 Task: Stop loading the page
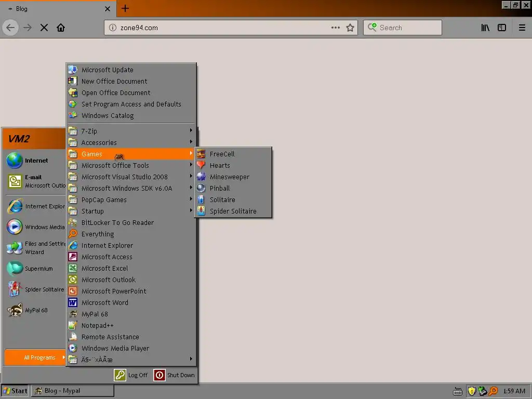pyautogui.click(x=44, y=28)
